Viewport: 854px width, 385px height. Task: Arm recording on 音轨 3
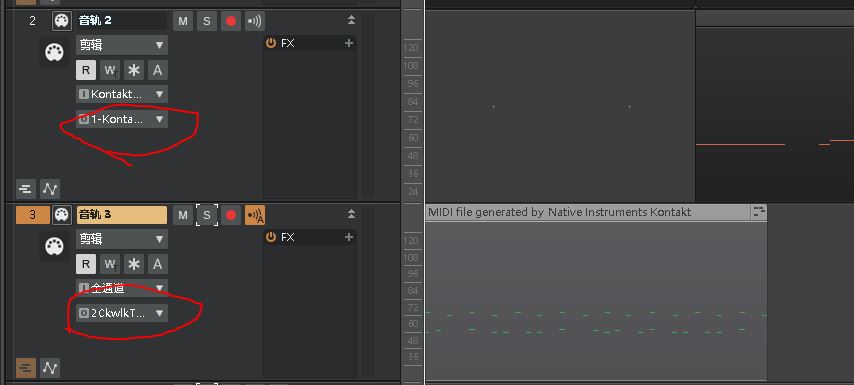tap(231, 215)
